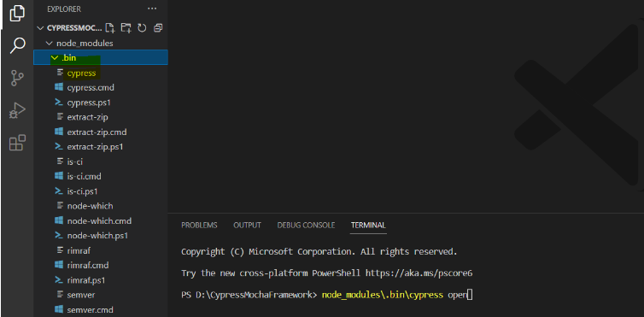Click the text file icon beside is-ci
644x317 pixels.
point(60,161)
